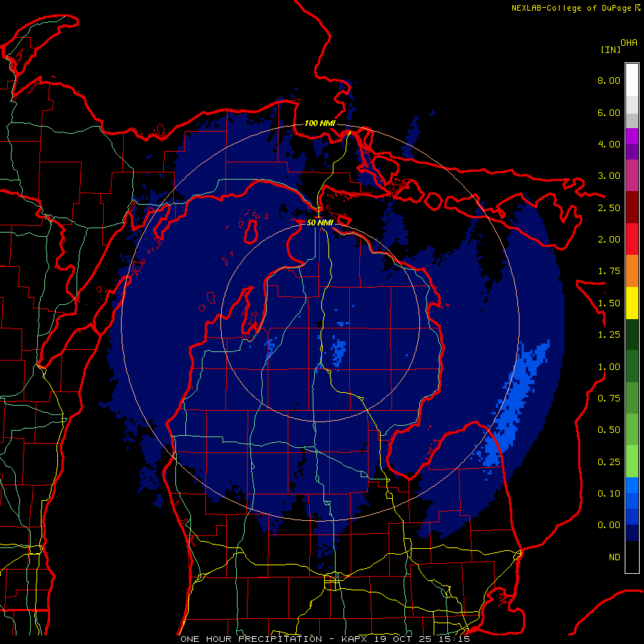644x644 pixels.
Task: Pick the dark red maroon legend swatch
Action: [x=632, y=208]
